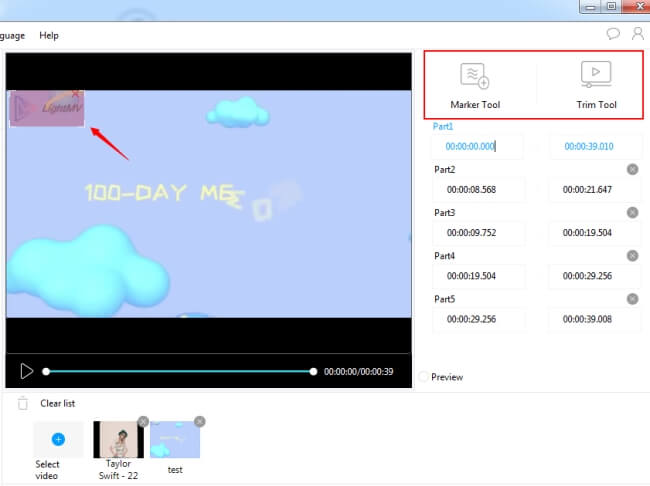Click the playback progress slider start handle

click(46, 371)
